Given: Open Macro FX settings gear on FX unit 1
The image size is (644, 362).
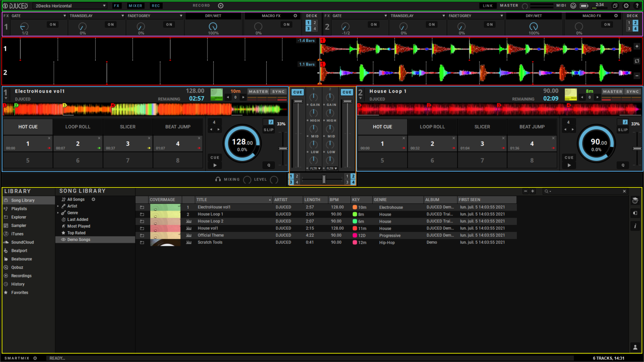Looking at the screenshot, I should click(295, 16).
